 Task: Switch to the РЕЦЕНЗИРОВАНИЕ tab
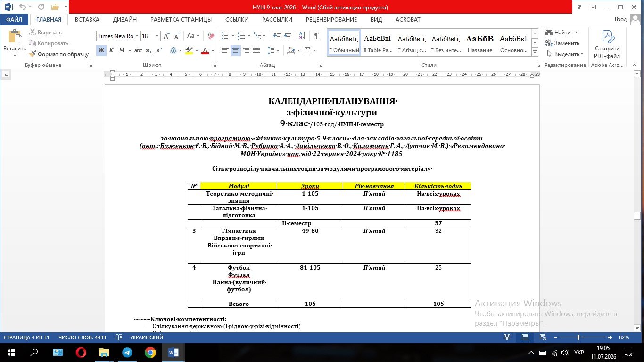point(331,20)
